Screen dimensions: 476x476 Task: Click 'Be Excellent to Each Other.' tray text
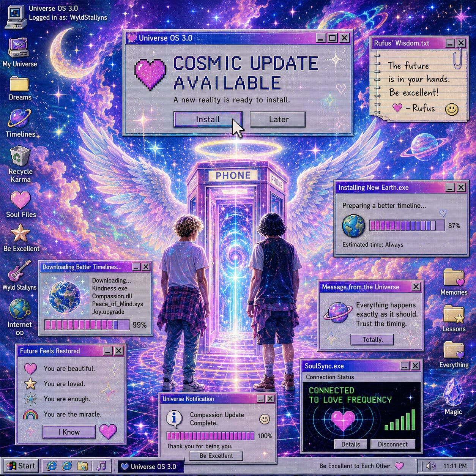355,466
